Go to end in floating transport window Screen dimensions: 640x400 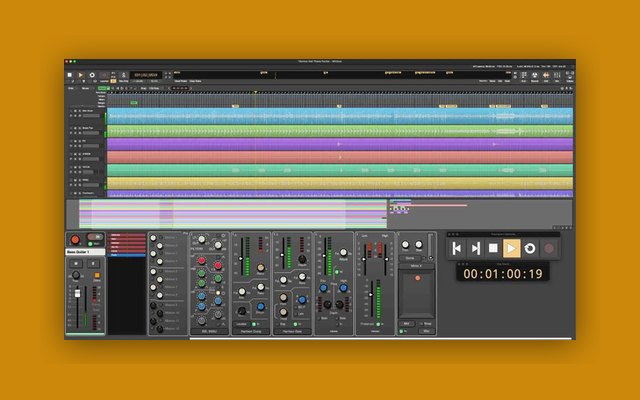(475, 248)
